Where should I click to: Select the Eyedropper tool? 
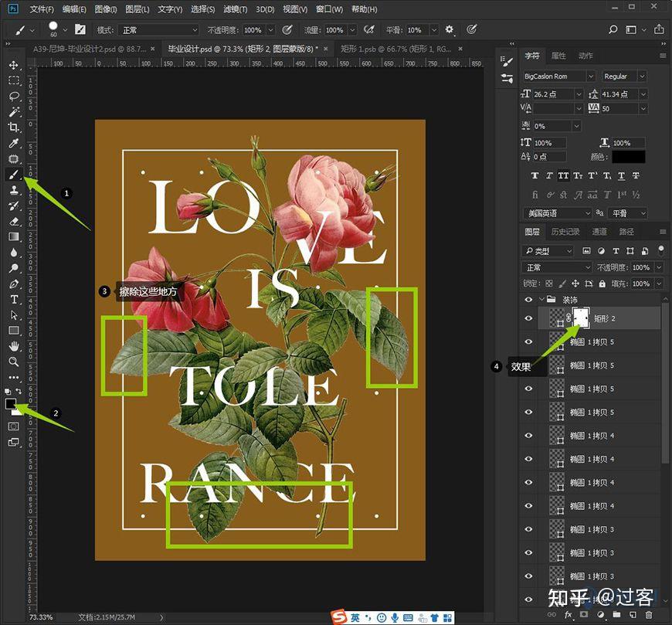(x=14, y=143)
